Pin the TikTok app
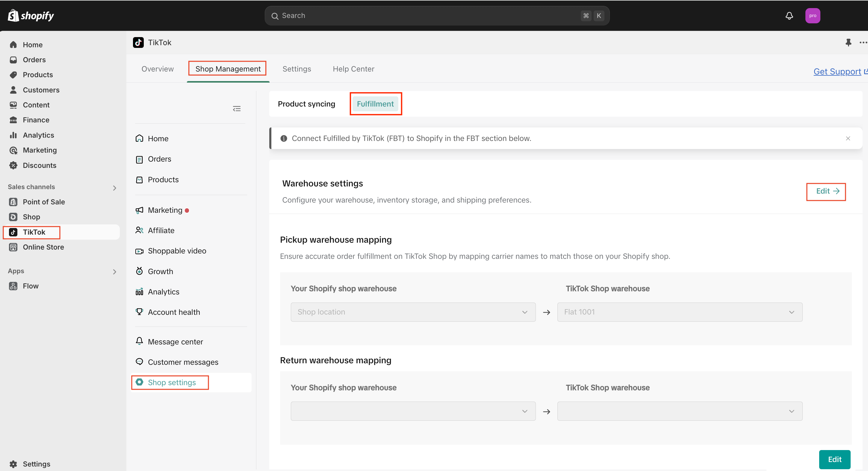Screen dimensions: 868x471 848,42
